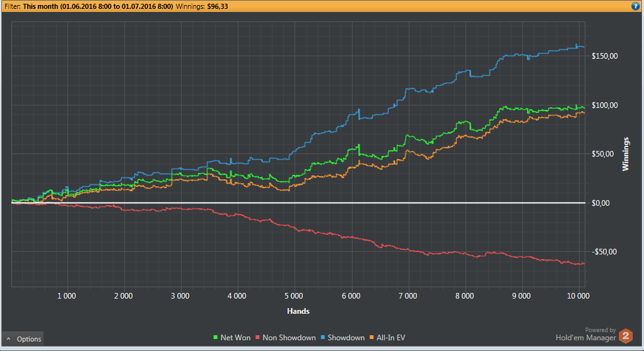
Task: Click the 1 000 hands axis label
Action: point(66,296)
